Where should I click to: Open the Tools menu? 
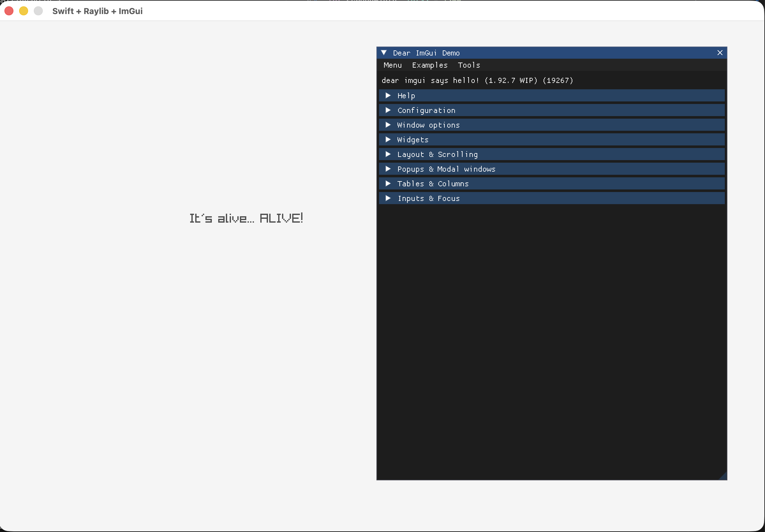[469, 65]
